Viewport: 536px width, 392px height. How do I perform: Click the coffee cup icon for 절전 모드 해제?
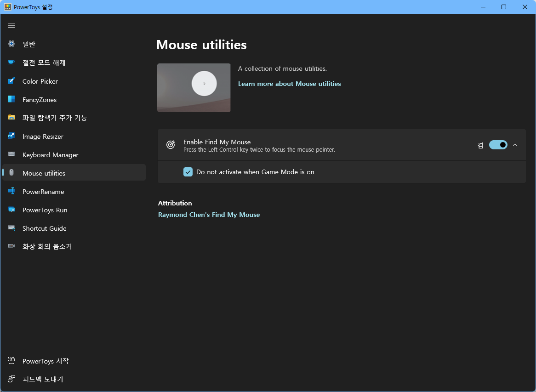[x=11, y=62]
